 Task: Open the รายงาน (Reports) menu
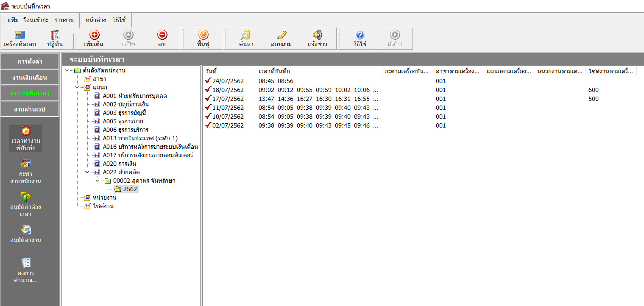pos(64,20)
